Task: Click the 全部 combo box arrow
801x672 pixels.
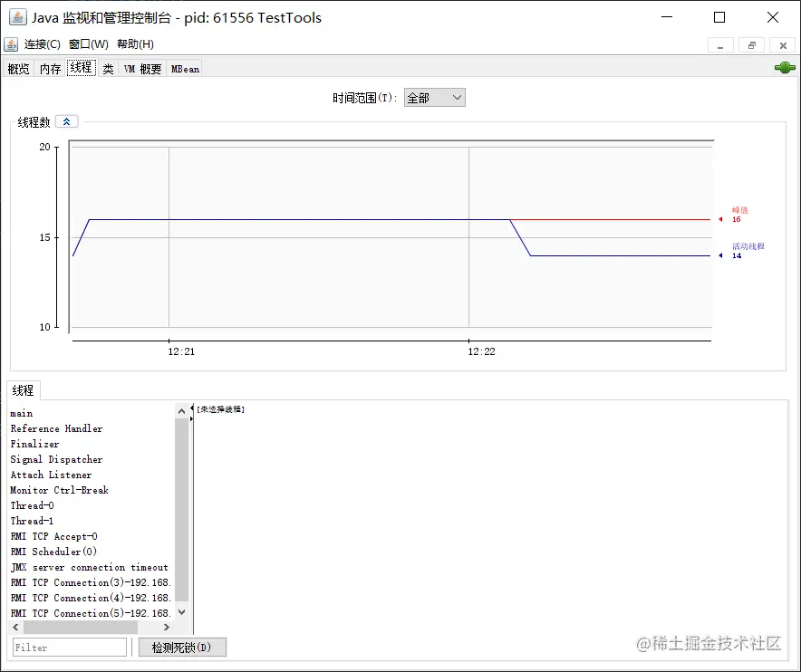Action: (x=456, y=98)
